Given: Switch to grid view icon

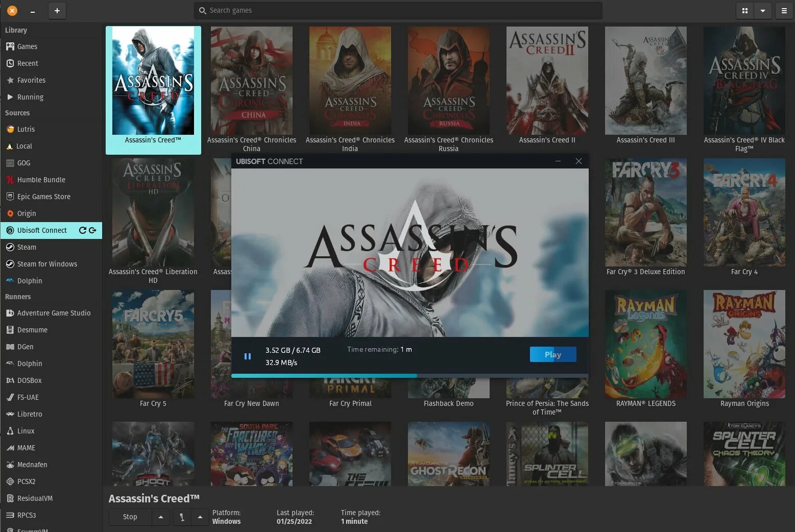Looking at the screenshot, I should (x=745, y=11).
